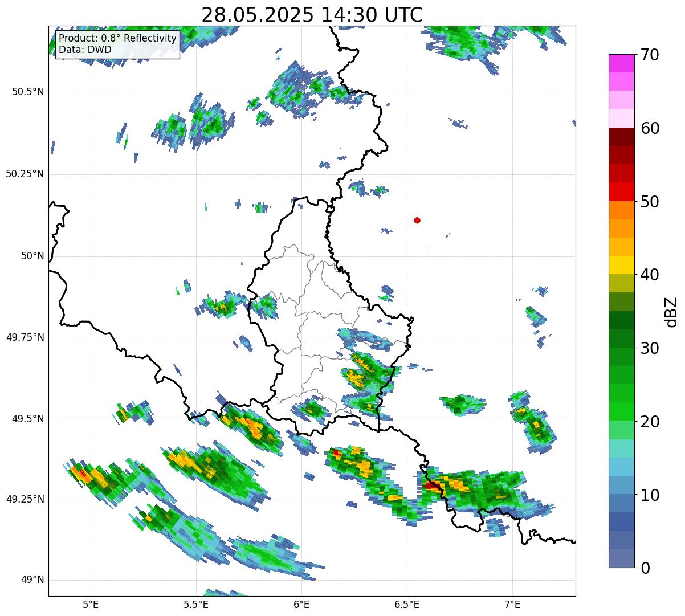Click the plot title '28.05.2025 14:30 UTC'
Image resolution: width=685 pixels, height=616 pixels.
(312, 15)
